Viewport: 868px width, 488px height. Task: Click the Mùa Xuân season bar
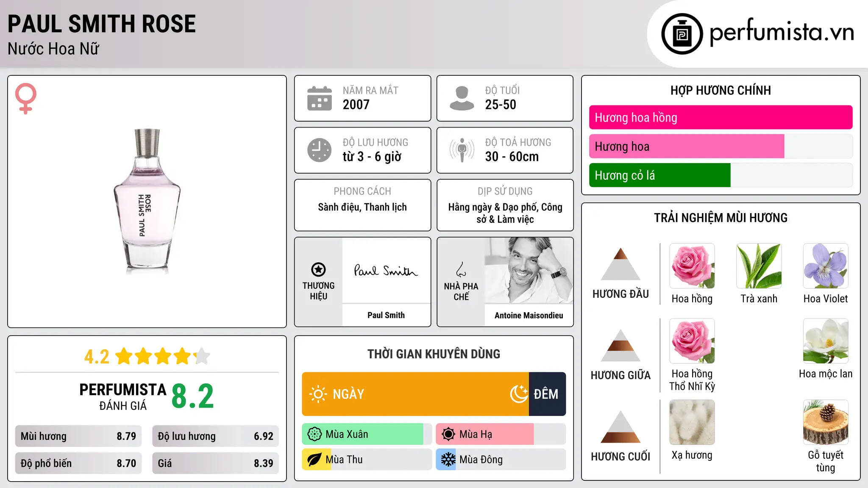click(x=367, y=434)
